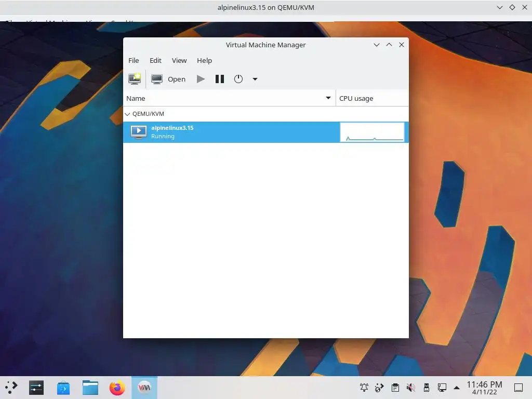Image resolution: width=532 pixels, height=399 pixels.
Task: Select the alpinelinux3.15 VM row
Action: click(x=265, y=132)
